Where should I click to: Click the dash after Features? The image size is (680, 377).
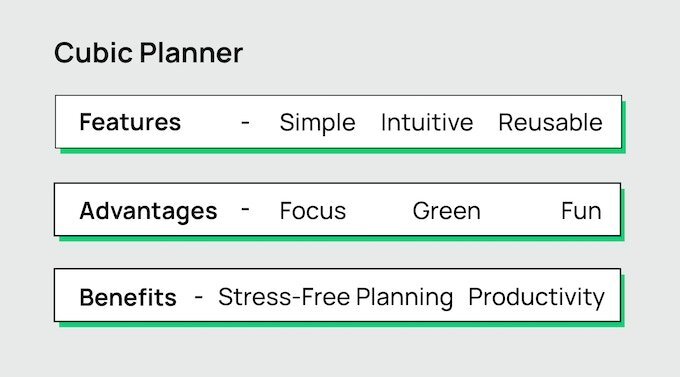coord(245,123)
